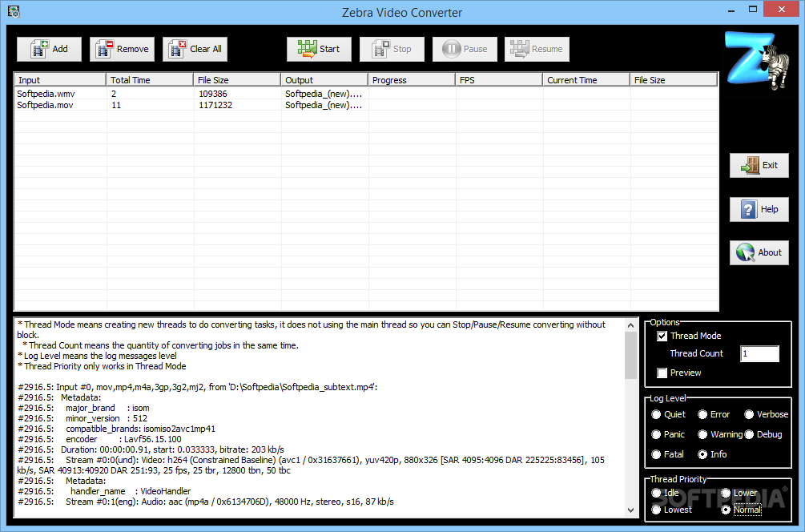Click the Add video button
The image size is (805, 532).
click(50, 50)
